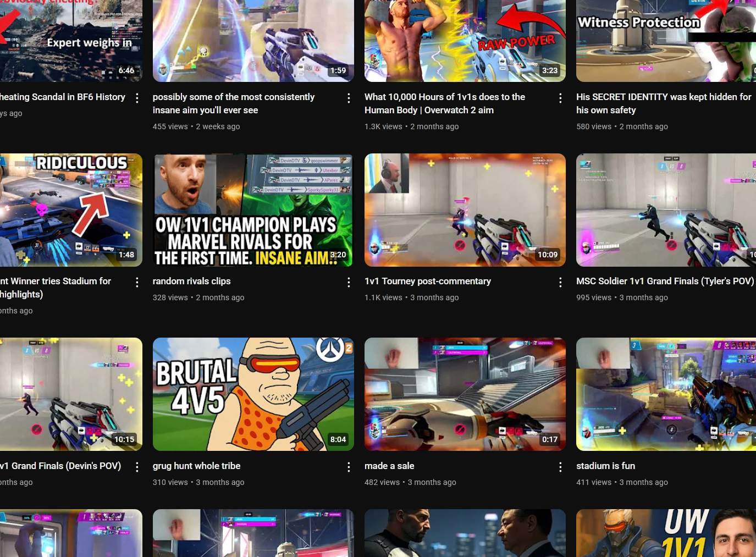756x557 pixels.
Task: Play the 'RIDICULOUS' thumbnail video
Action: coord(71,210)
